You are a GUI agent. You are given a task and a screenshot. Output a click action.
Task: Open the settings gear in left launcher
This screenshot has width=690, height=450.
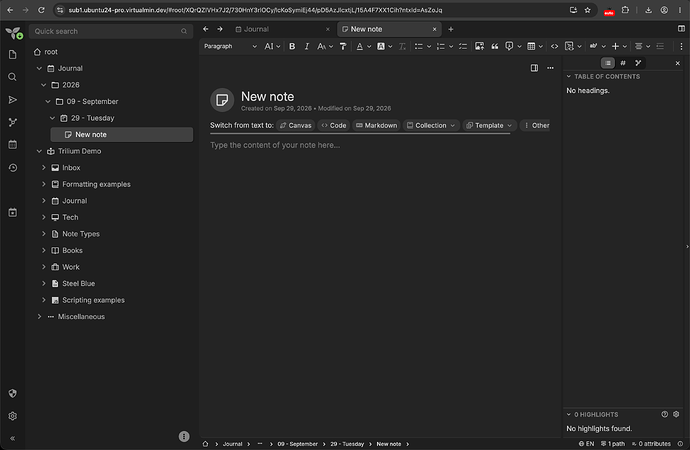pos(12,416)
